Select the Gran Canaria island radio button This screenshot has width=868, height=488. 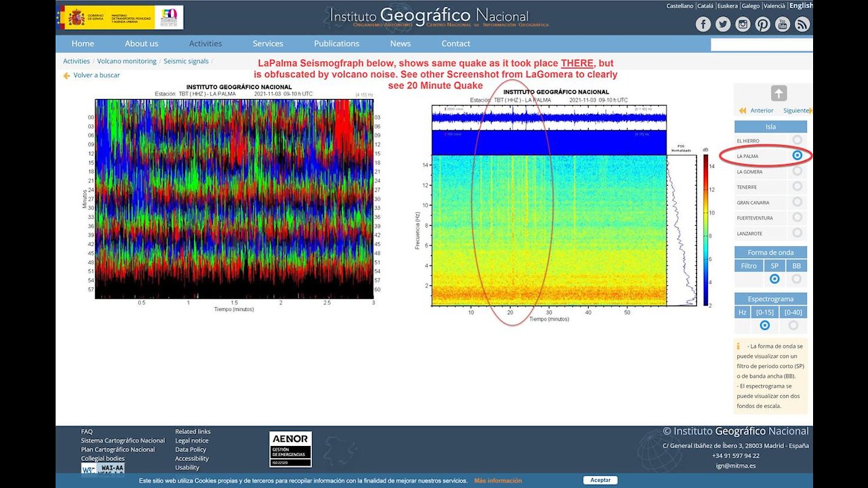[797, 202]
